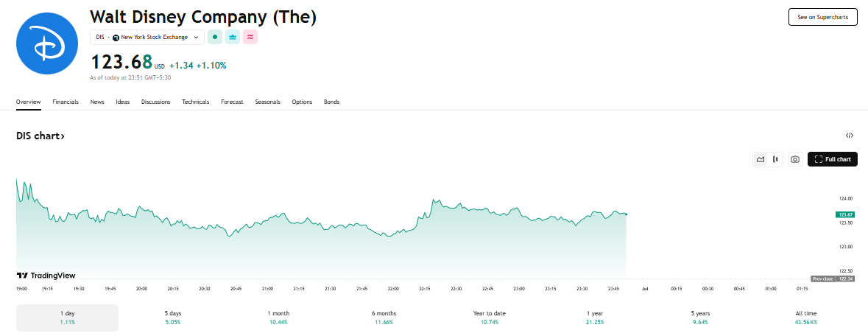Click the 123.68 USD price text
Image resolution: width=868 pixels, height=336 pixels.
[x=128, y=62]
